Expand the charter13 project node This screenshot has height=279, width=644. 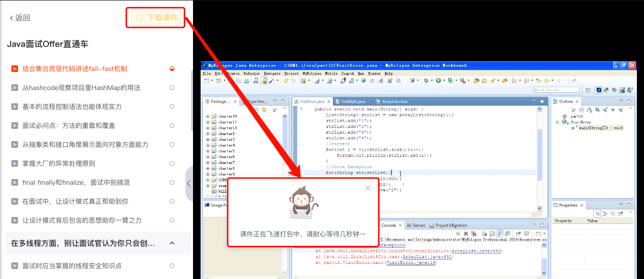[208, 128]
